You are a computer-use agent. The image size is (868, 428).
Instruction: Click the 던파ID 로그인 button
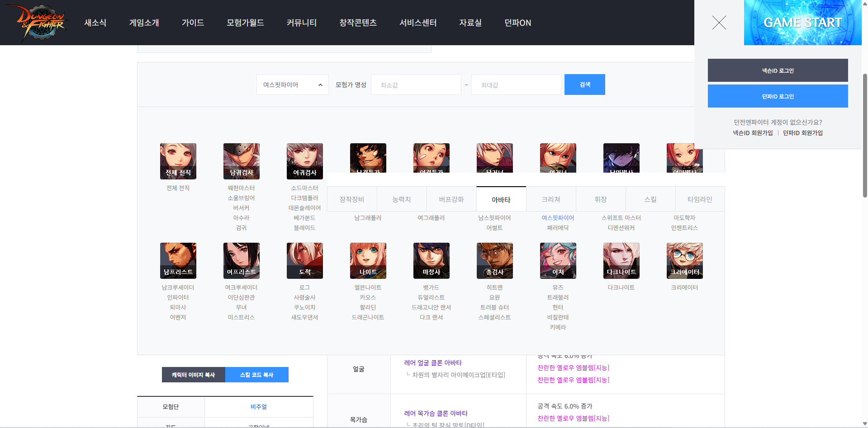(778, 96)
